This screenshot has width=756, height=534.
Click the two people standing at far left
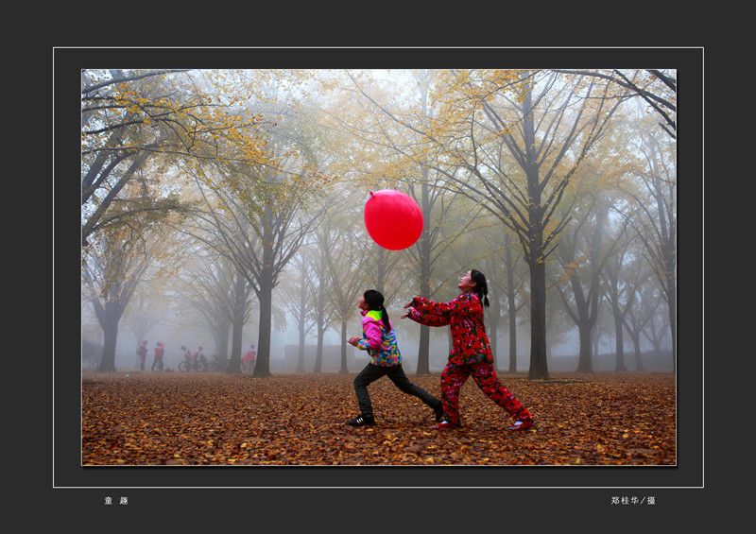click(x=149, y=355)
